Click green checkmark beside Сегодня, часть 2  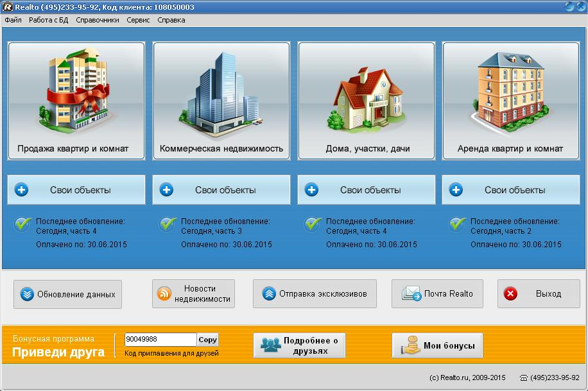[457, 224]
